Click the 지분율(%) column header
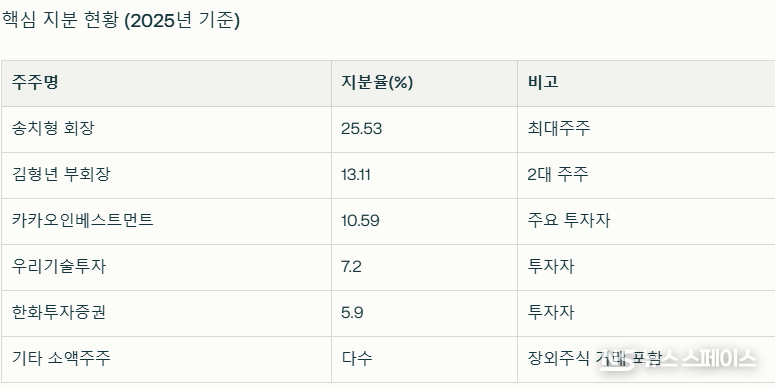This screenshot has height=388, width=775. 424,84
